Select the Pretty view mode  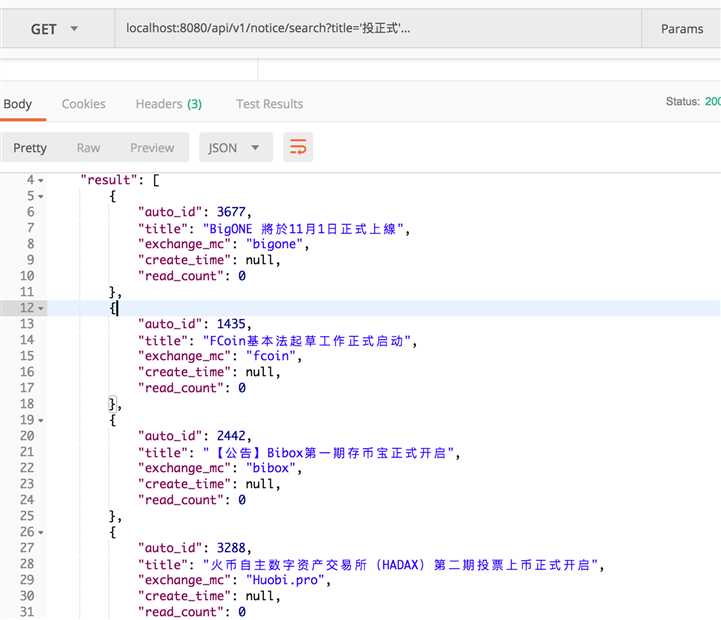coord(30,148)
